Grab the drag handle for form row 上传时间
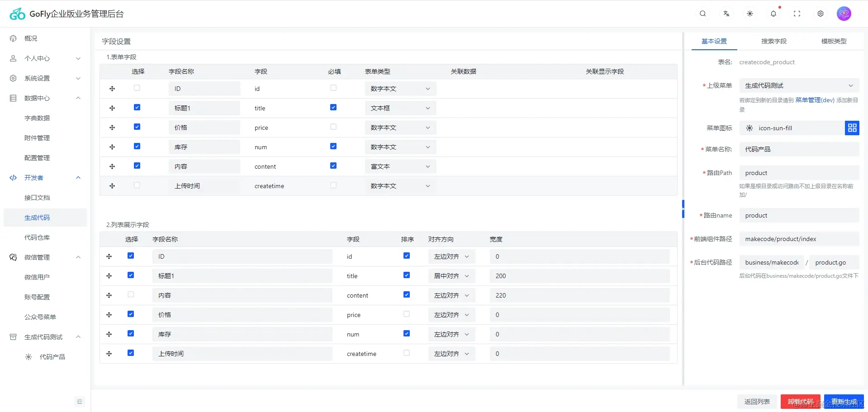868x412 pixels. [112, 186]
